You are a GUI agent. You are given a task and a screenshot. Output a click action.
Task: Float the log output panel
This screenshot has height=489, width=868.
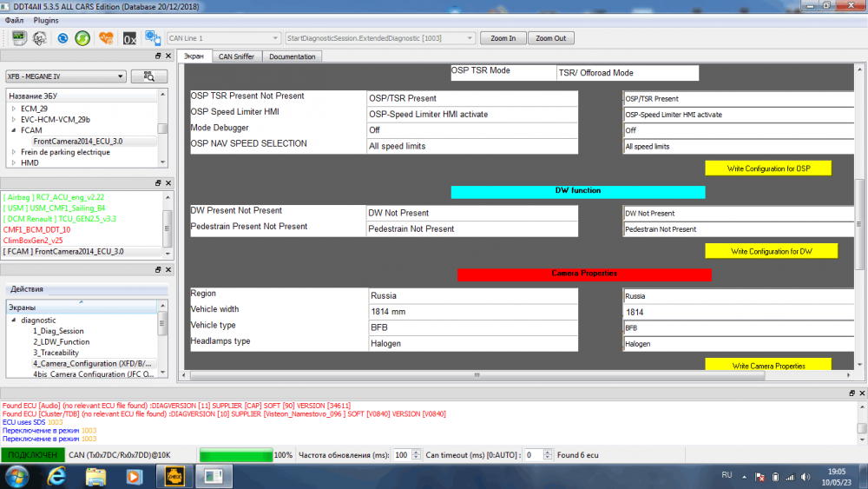(x=852, y=393)
